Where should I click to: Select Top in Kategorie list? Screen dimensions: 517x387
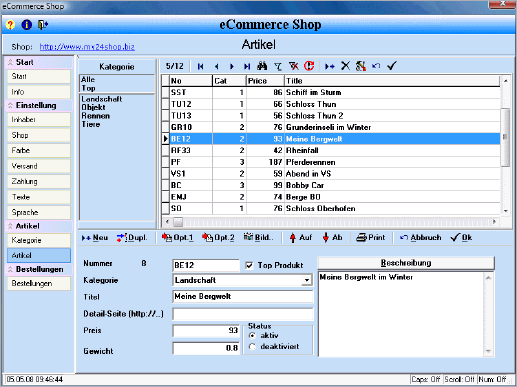pyautogui.click(x=88, y=88)
